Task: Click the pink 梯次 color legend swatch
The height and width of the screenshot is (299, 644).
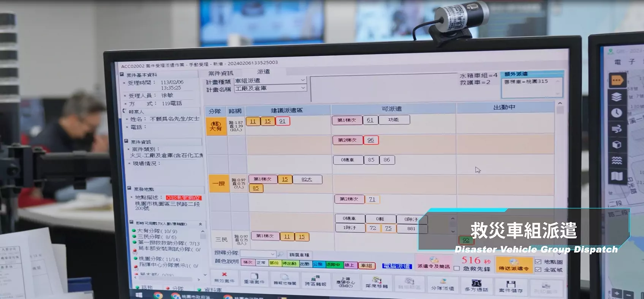Action: [x=248, y=262]
